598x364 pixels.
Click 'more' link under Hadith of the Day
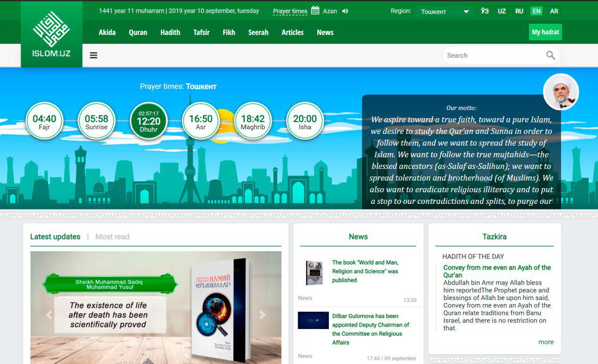[x=546, y=342]
